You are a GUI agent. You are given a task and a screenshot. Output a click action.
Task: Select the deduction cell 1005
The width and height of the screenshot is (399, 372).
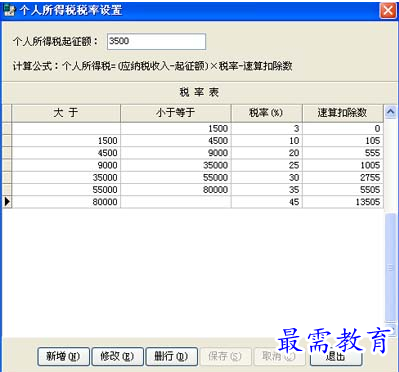coord(343,165)
